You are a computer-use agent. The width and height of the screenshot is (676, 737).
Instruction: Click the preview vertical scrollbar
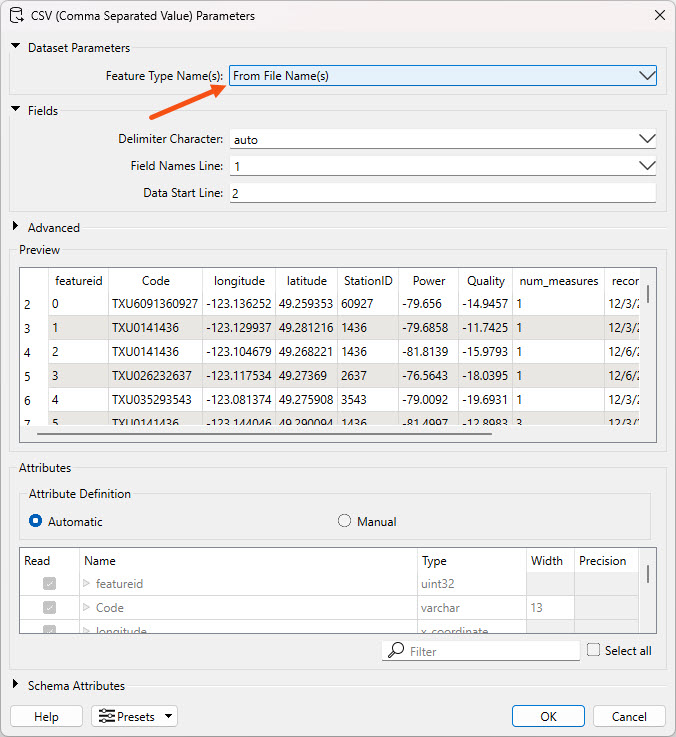click(x=648, y=294)
